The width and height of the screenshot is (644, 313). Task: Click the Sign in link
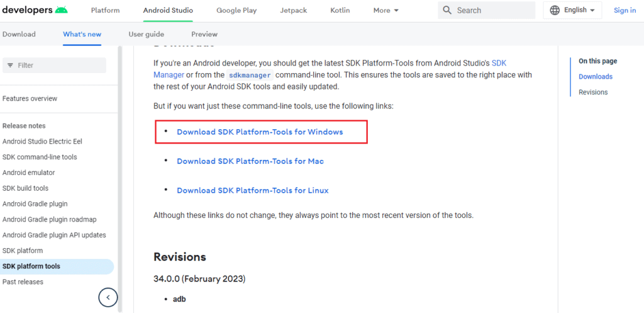pyautogui.click(x=625, y=10)
